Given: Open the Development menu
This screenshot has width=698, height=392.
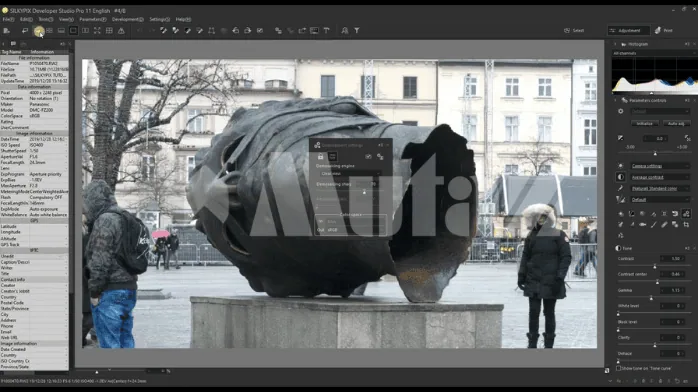Looking at the screenshot, I should coord(127,20).
